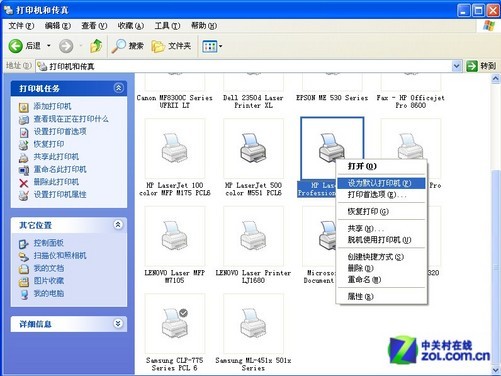Choose 属性 in the context menu
This screenshot has width=501, height=376.
[382, 296]
